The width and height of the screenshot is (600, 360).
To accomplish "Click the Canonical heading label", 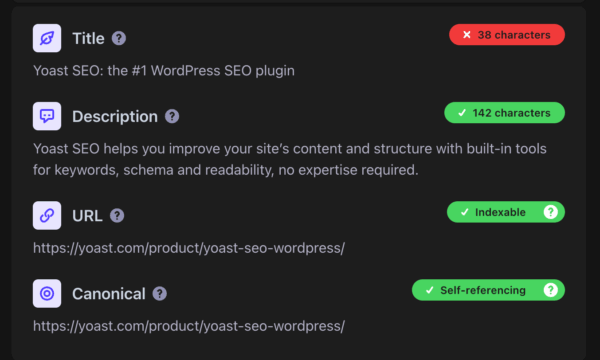I will 109,294.
